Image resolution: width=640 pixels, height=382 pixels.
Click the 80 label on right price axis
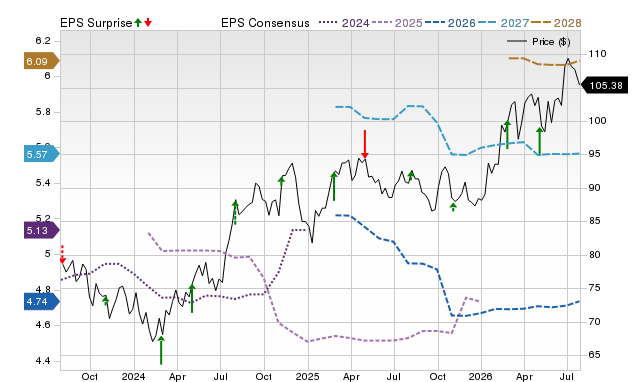(x=594, y=255)
